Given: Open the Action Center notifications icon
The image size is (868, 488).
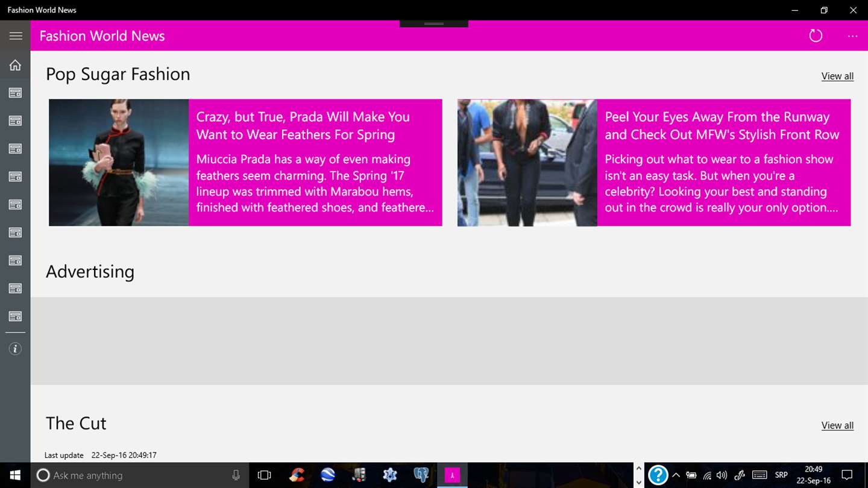Looking at the screenshot, I should [x=847, y=475].
